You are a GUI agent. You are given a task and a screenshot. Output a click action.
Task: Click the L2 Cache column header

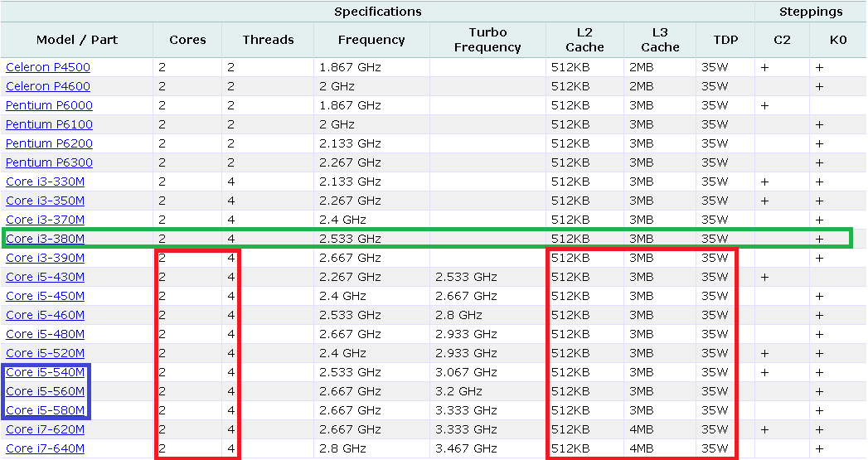coord(584,40)
